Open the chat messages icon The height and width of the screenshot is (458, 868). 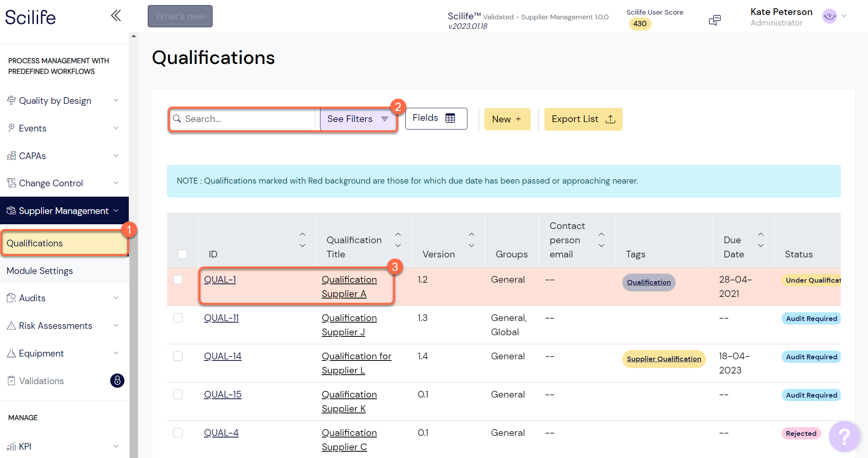pos(715,20)
